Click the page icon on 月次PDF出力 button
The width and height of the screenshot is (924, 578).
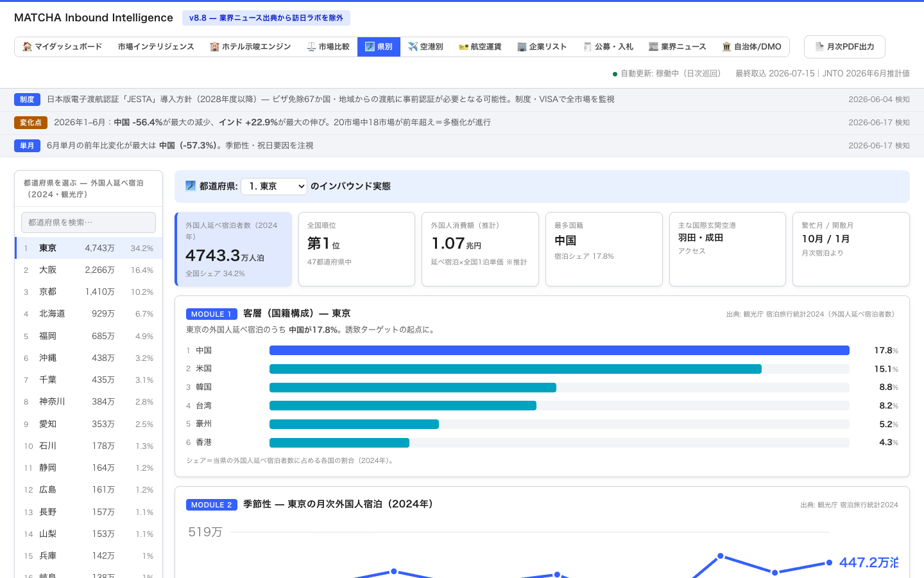[819, 47]
